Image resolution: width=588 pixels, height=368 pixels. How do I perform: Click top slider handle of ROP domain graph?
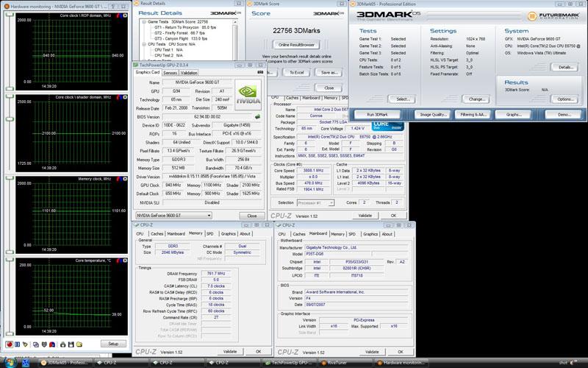pyautogui.click(x=10, y=15)
